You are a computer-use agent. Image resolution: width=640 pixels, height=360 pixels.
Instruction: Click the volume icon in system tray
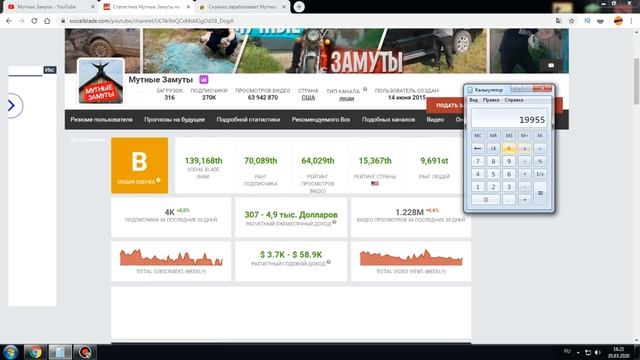tap(598, 352)
